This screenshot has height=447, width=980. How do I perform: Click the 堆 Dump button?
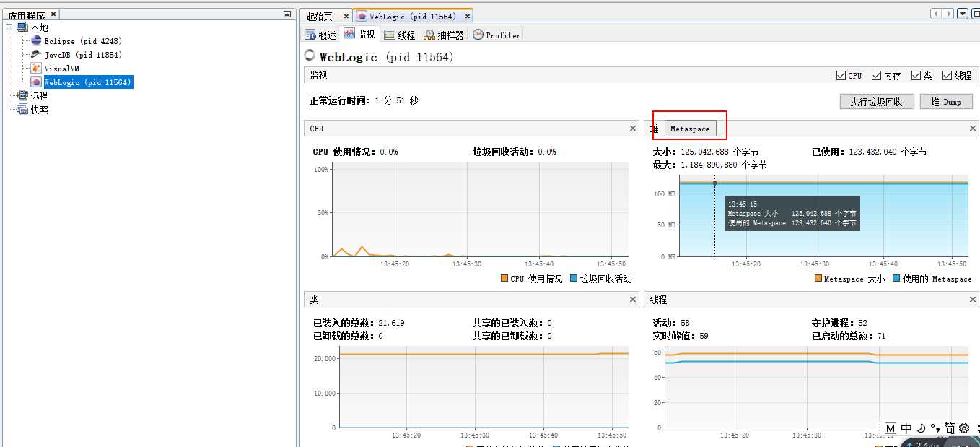point(946,102)
